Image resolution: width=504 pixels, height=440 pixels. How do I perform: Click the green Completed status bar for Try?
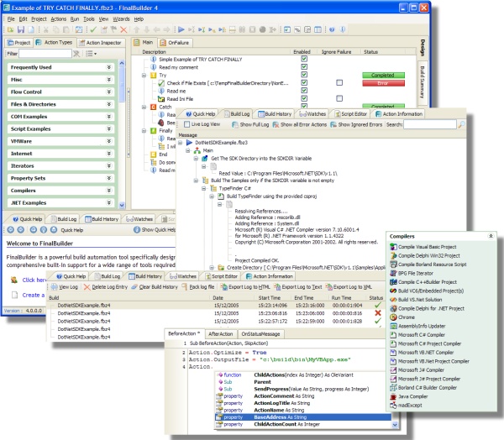tap(383, 76)
